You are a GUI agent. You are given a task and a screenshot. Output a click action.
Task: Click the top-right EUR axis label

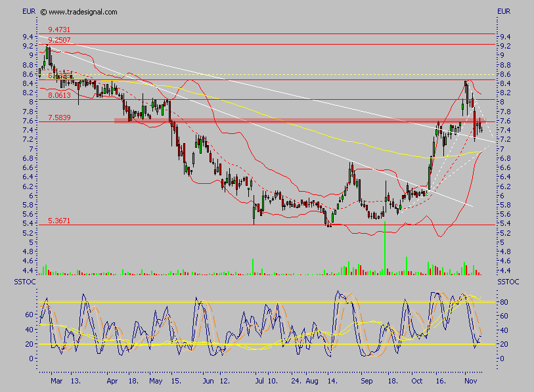[x=504, y=11]
